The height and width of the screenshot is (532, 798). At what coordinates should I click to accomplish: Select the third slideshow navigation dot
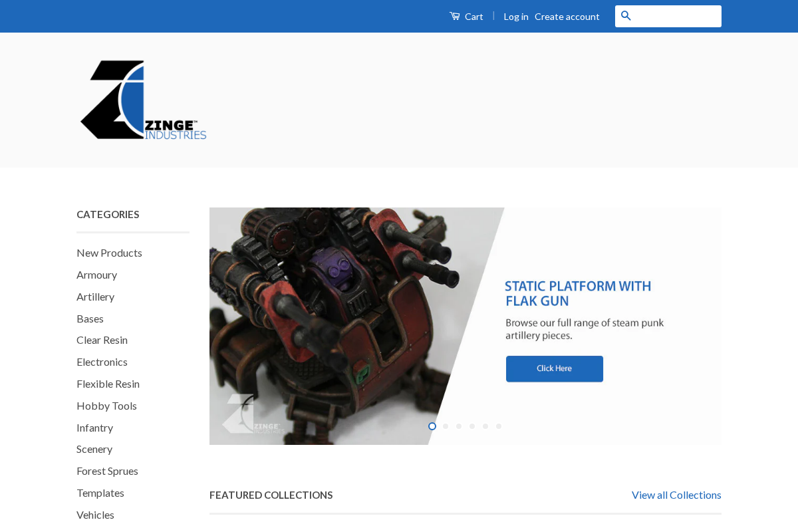pyautogui.click(x=458, y=426)
